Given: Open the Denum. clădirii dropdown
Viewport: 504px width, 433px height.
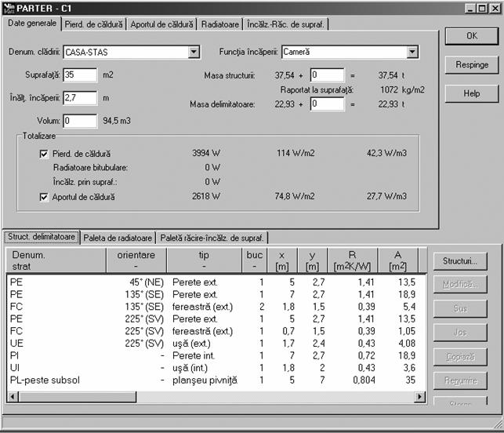Looking at the screenshot, I should (194, 53).
